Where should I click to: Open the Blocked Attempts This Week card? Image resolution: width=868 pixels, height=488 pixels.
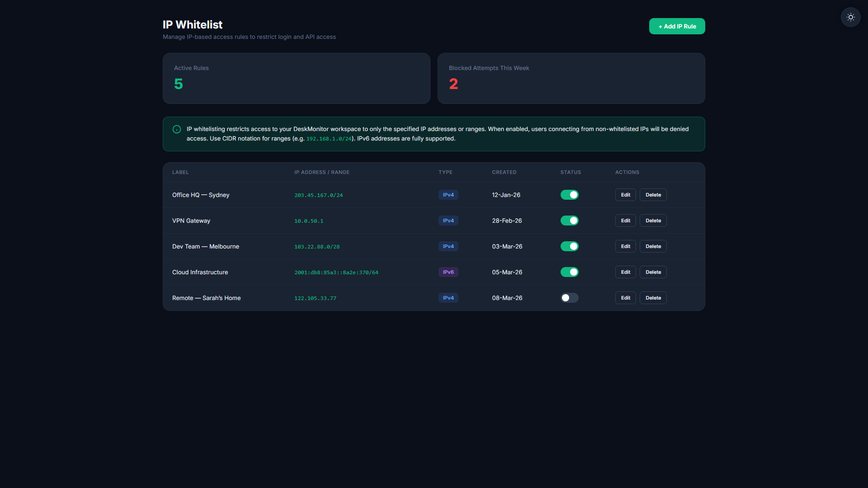point(571,78)
